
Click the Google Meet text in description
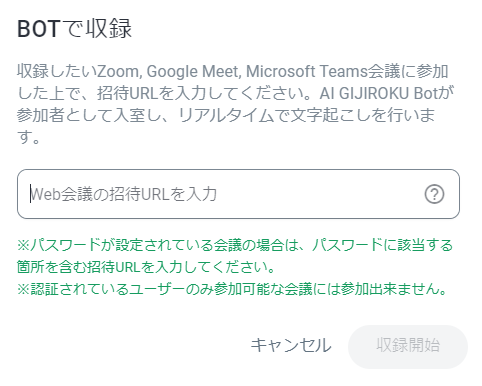click(x=192, y=71)
